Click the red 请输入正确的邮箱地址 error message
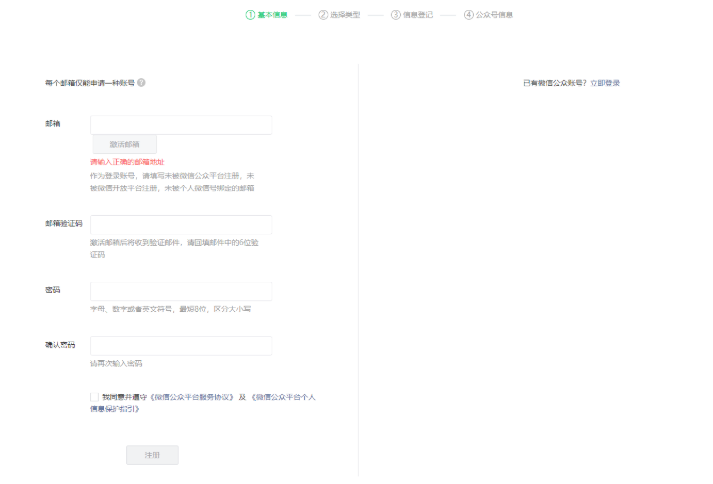 click(127, 161)
